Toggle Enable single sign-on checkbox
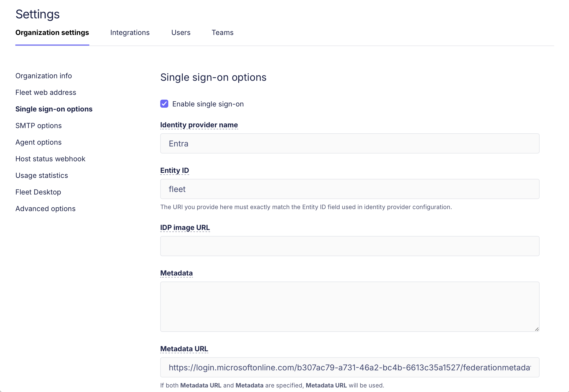 [x=164, y=104]
